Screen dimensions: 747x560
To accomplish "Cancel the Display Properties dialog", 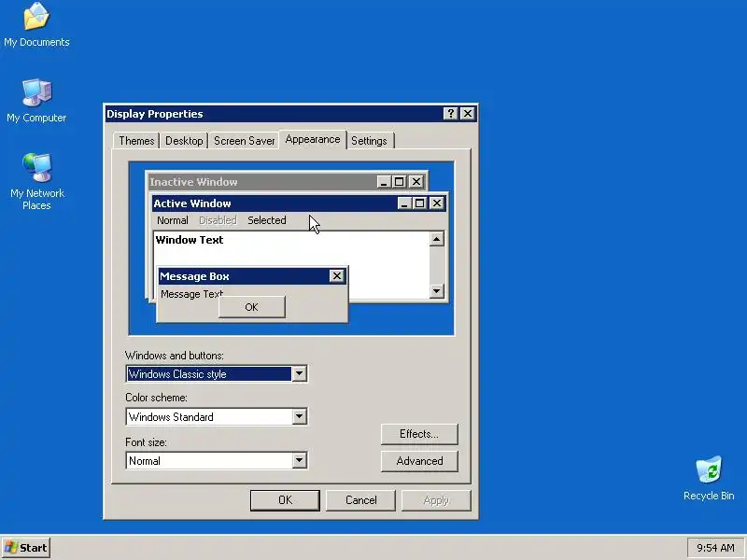I will coord(360,500).
